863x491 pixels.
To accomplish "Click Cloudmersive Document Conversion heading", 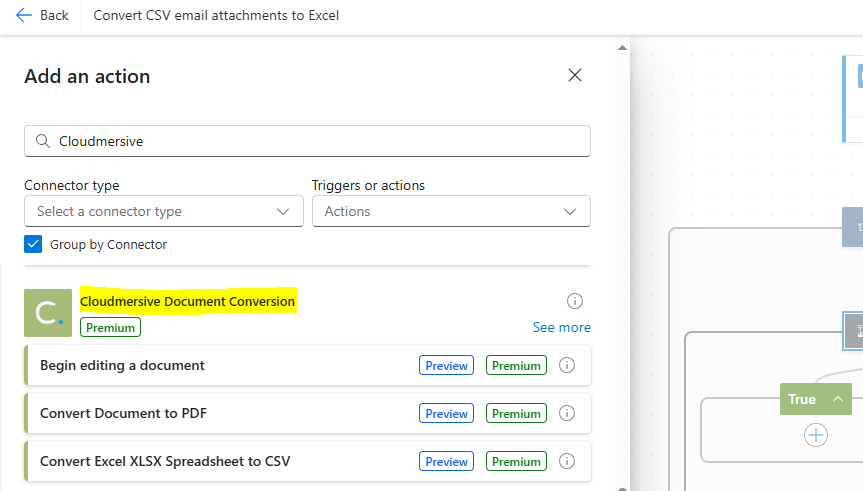I will [x=188, y=301].
